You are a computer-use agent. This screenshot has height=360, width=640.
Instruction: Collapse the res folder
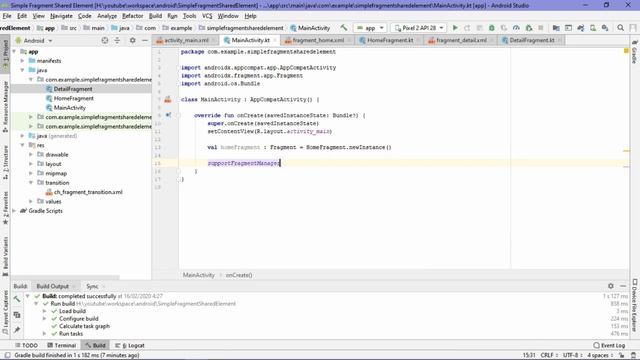(x=22, y=145)
